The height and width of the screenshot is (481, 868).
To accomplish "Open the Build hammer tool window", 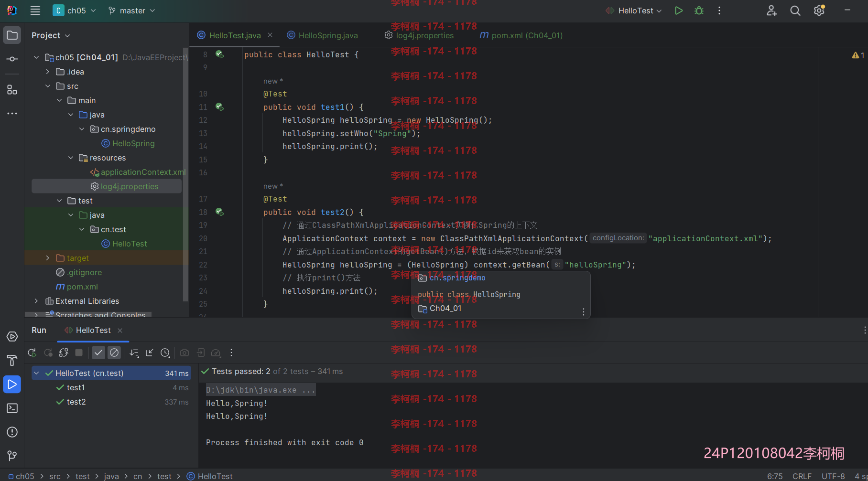I will 12,361.
